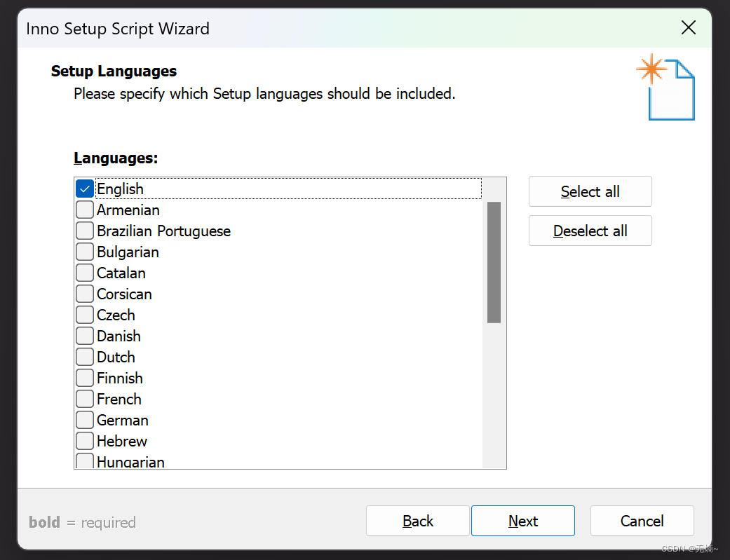
Task: Select the Bulgarian checkbox
Action: [x=84, y=252]
